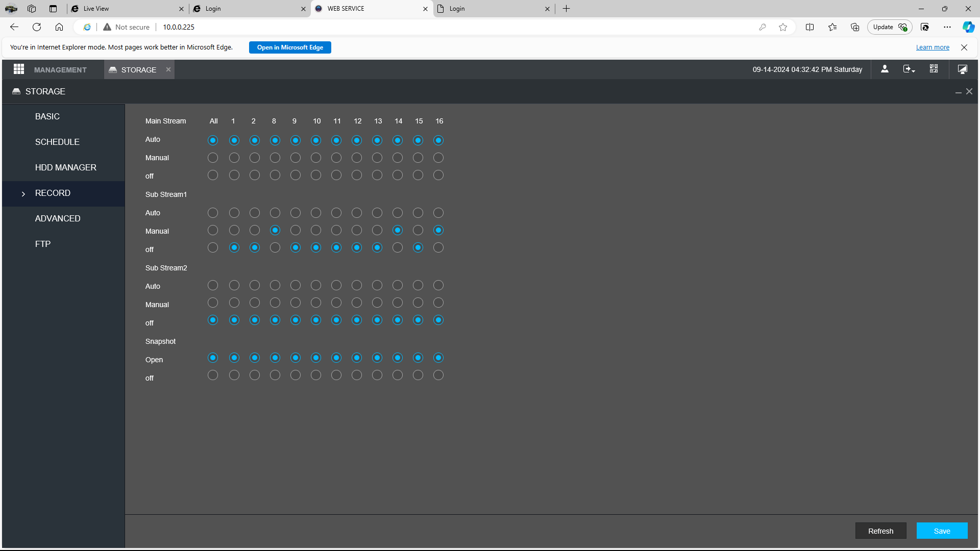Expand the RECORD sidebar chevron
This screenshot has width=980, height=551.
click(x=23, y=194)
